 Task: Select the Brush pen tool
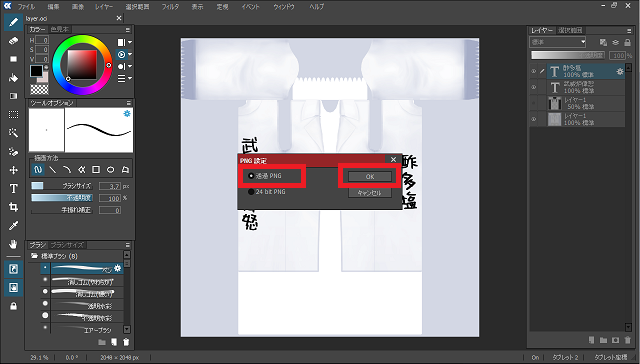pos(13,22)
